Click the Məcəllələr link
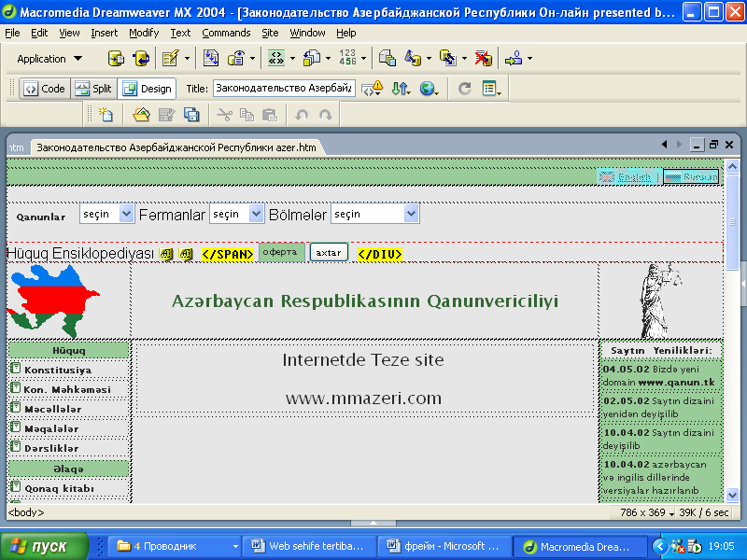747x560 pixels. click(x=53, y=409)
